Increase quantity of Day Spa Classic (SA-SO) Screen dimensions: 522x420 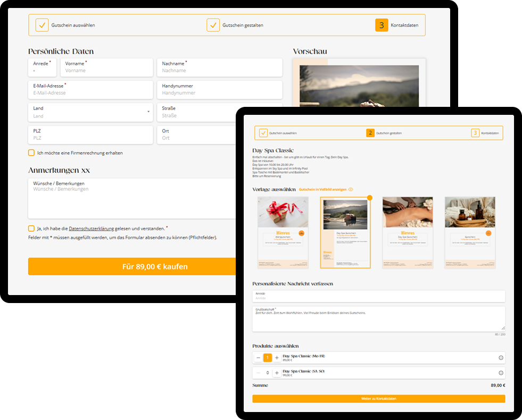pyautogui.click(x=277, y=373)
